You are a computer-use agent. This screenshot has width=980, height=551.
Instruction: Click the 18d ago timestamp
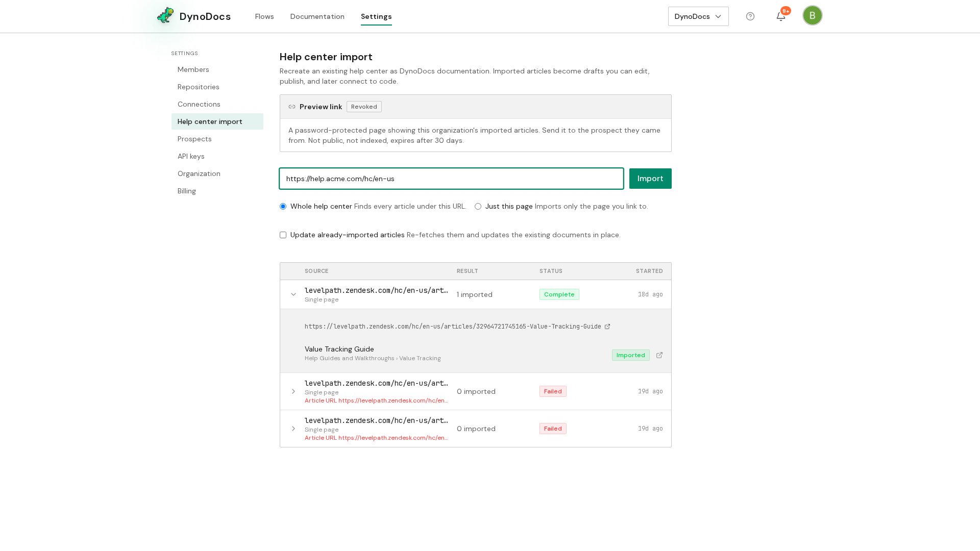pyautogui.click(x=650, y=294)
